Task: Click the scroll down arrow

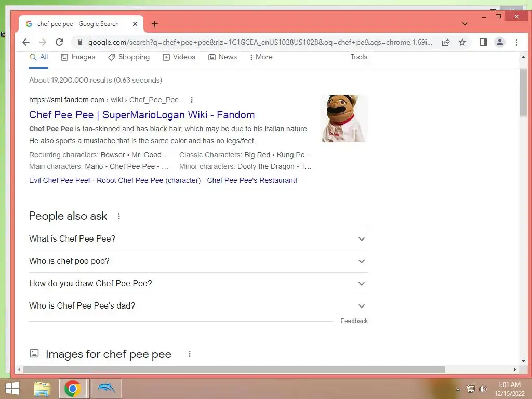Action: 523,361
